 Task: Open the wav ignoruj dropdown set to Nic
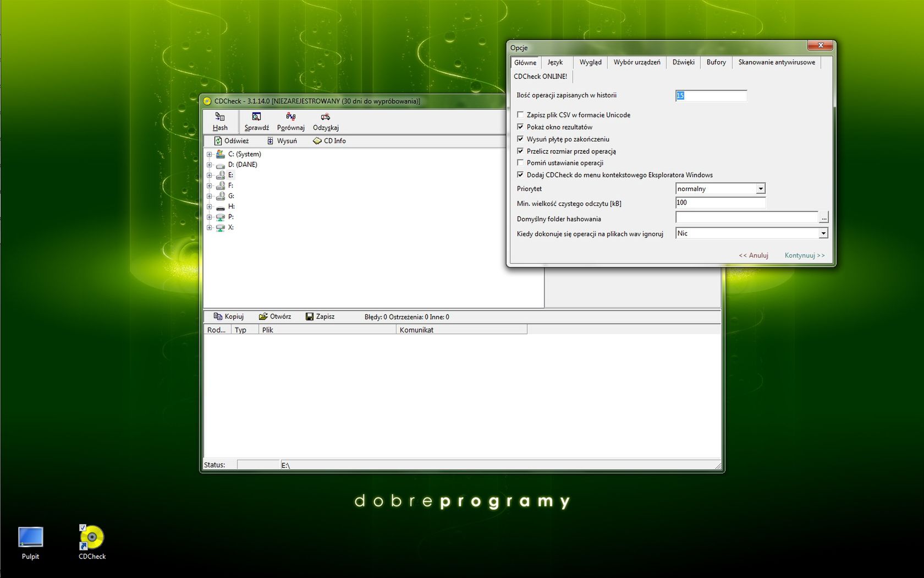click(823, 233)
